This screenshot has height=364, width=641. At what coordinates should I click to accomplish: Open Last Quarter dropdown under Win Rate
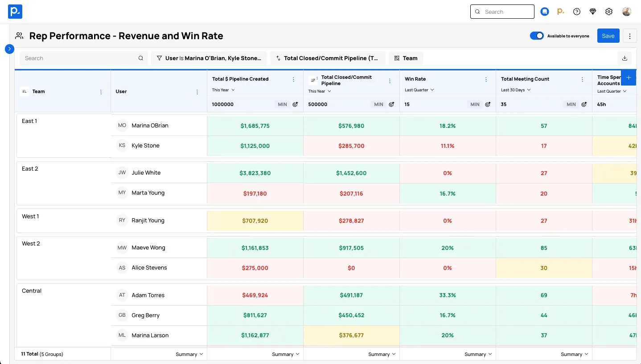click(419, 90)
